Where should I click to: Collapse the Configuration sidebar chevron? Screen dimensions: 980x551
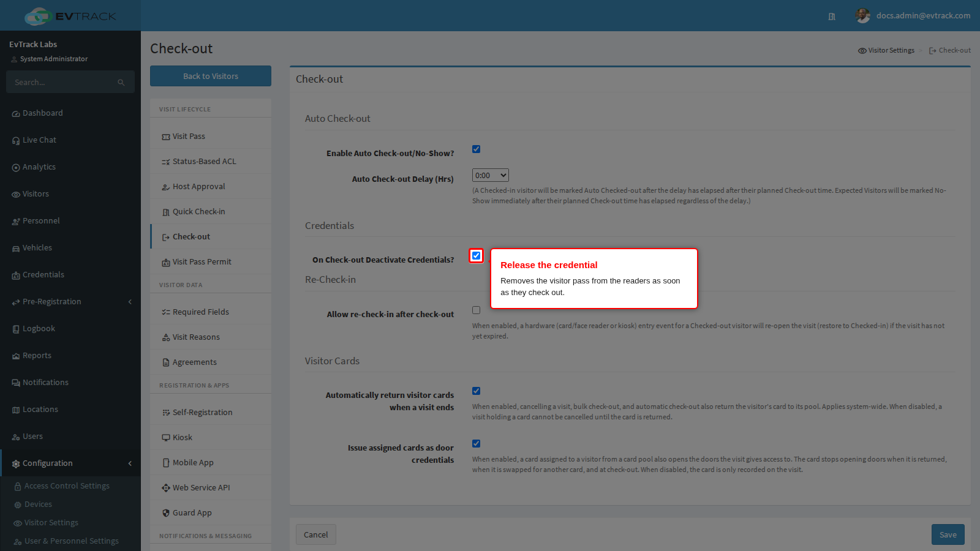(x=130, y=463)
